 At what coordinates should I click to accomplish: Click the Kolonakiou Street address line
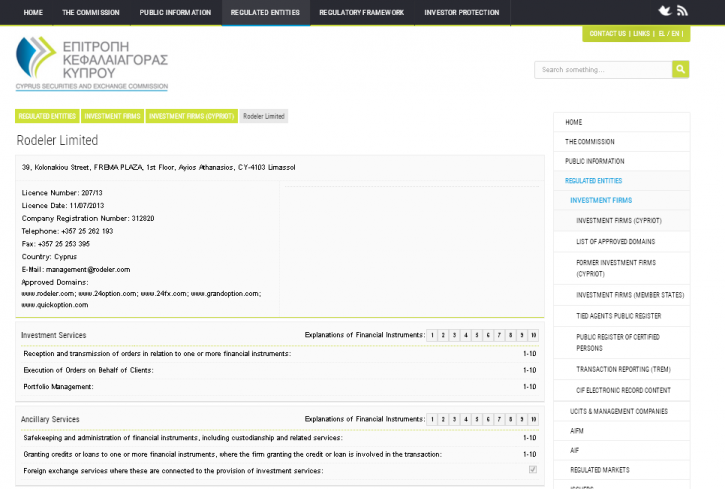(x=158, y=167)
